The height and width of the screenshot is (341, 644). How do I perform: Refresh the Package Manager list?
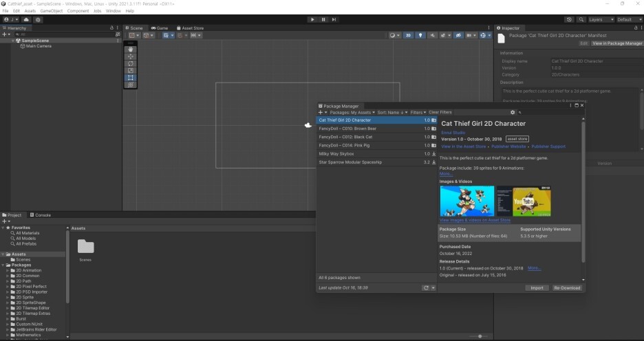tap(426, 287)
